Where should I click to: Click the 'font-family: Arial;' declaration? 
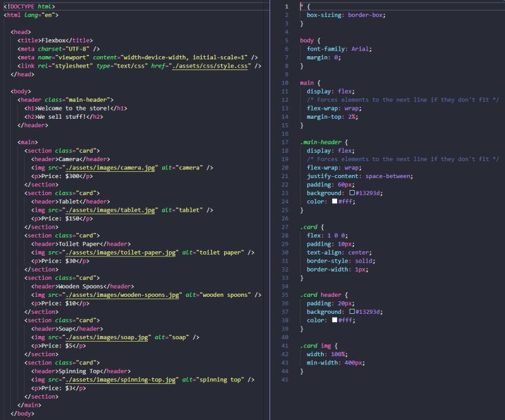click(339, 49)
